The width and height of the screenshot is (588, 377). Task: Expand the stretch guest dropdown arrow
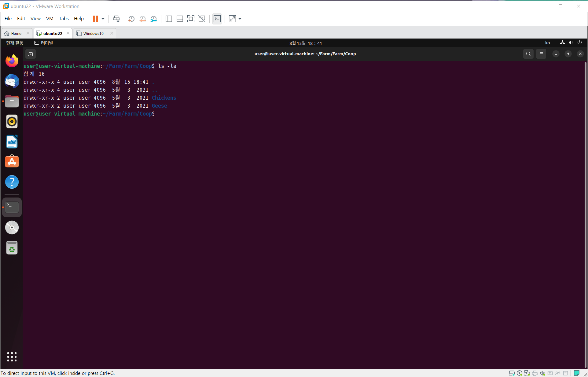click(240, 19)
